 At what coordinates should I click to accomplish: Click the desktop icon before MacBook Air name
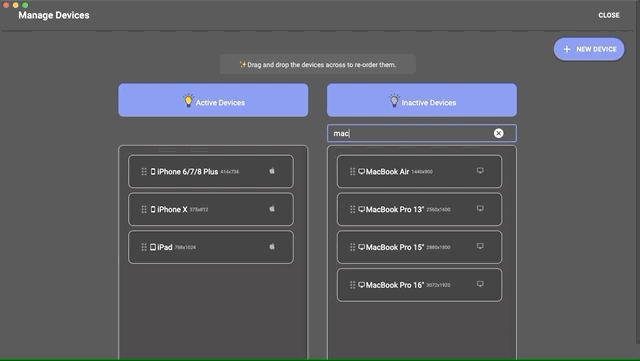(362, 172)
